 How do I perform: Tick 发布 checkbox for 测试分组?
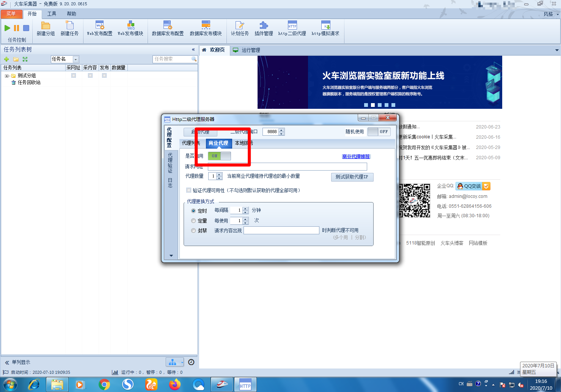coord(104,75)
